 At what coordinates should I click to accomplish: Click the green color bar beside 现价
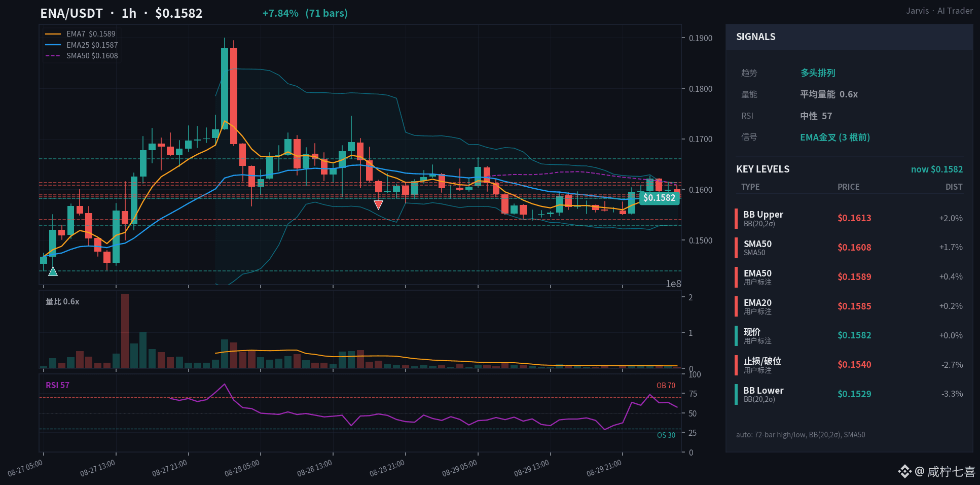[736, 335]
